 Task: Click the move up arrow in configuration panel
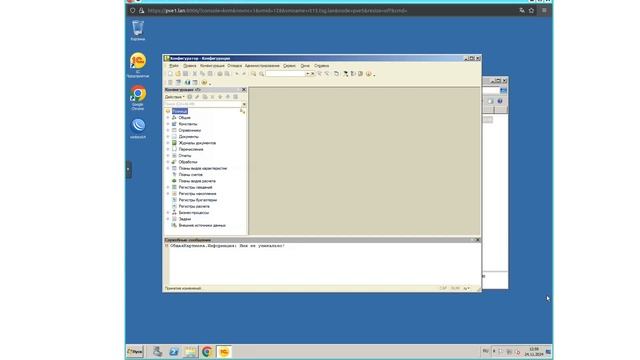tap(228, 97)
